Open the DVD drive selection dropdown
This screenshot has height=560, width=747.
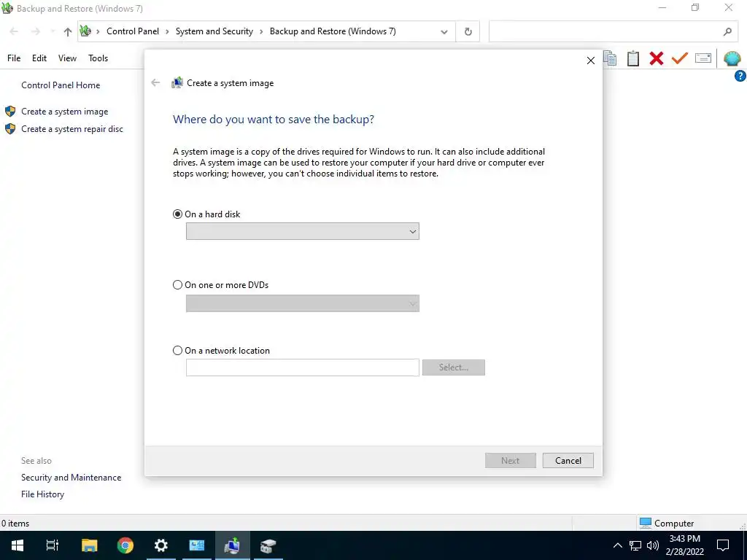(303, 303)
